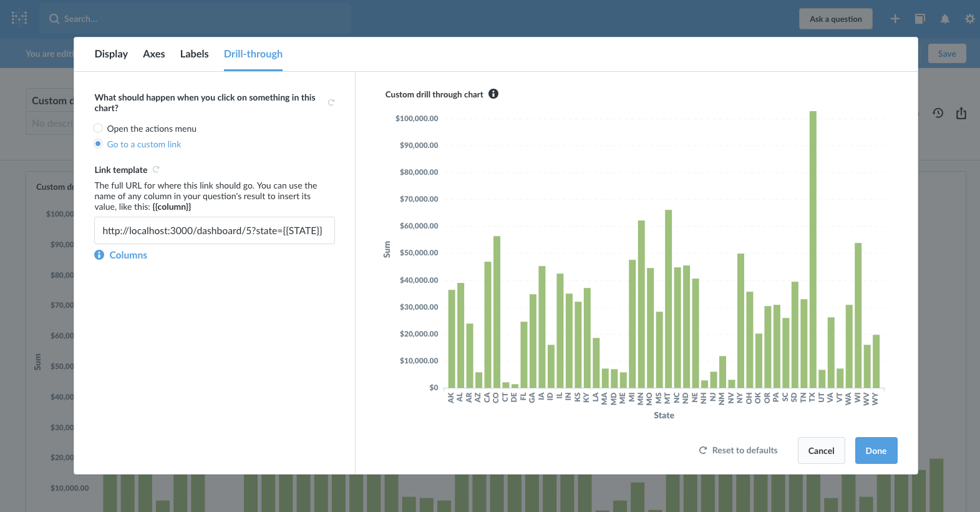Click the Ask a question button

coord(836,19)
